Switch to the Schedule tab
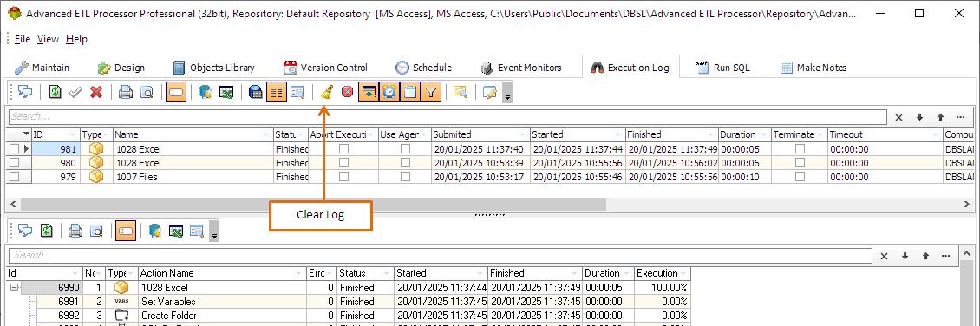The height and width of the screenshot is (326, 980). point(423,68)
